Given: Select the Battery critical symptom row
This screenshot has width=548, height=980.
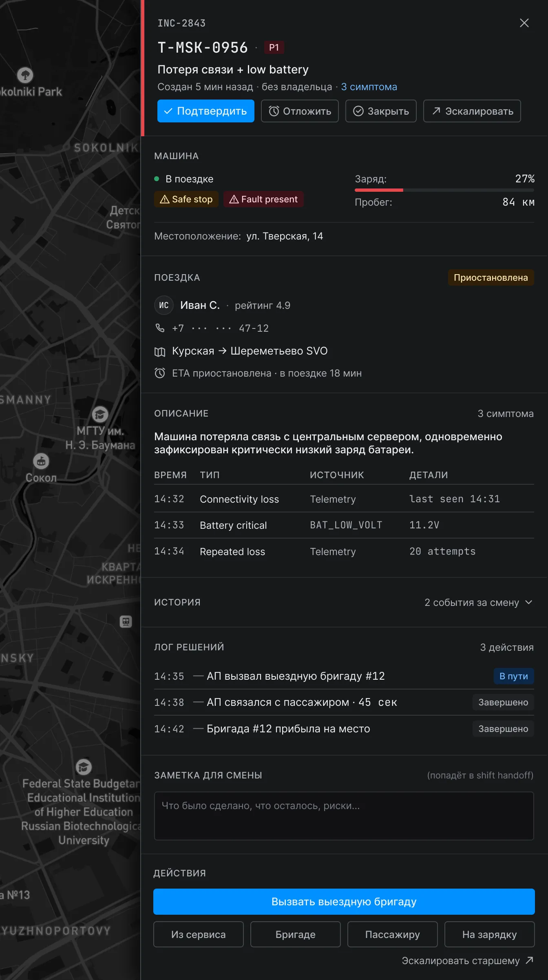Looking at the screenshot, I should tap(344, 525).
